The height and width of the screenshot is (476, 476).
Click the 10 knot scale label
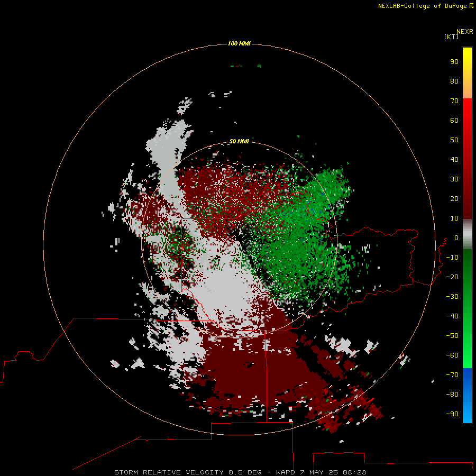454,218
